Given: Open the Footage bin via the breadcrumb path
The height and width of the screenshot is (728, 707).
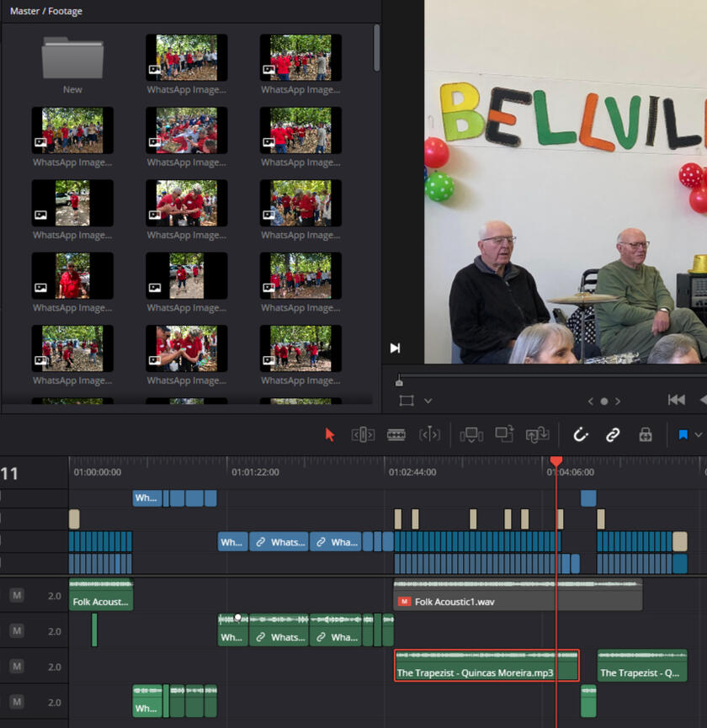Looking at the screenshot, I should (64, 11).
